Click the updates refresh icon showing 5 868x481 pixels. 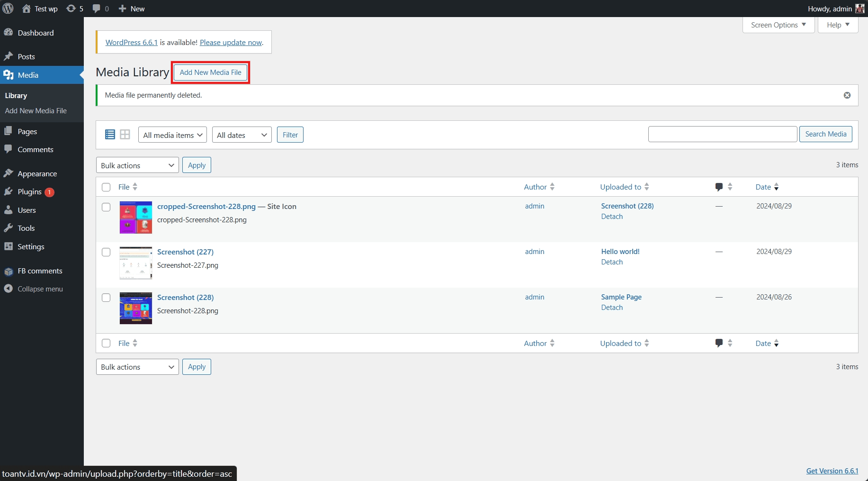[71, 9]
